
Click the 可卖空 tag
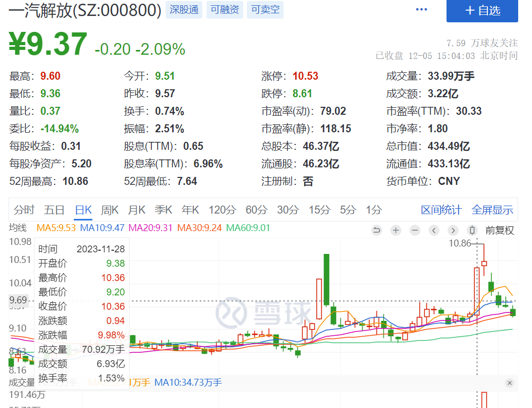point(265,10)
